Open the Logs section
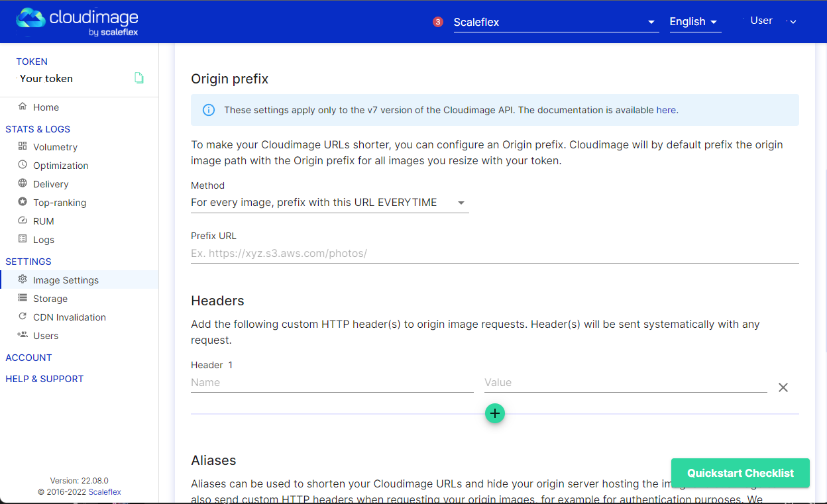827x504 pixels. click(44, 240)
